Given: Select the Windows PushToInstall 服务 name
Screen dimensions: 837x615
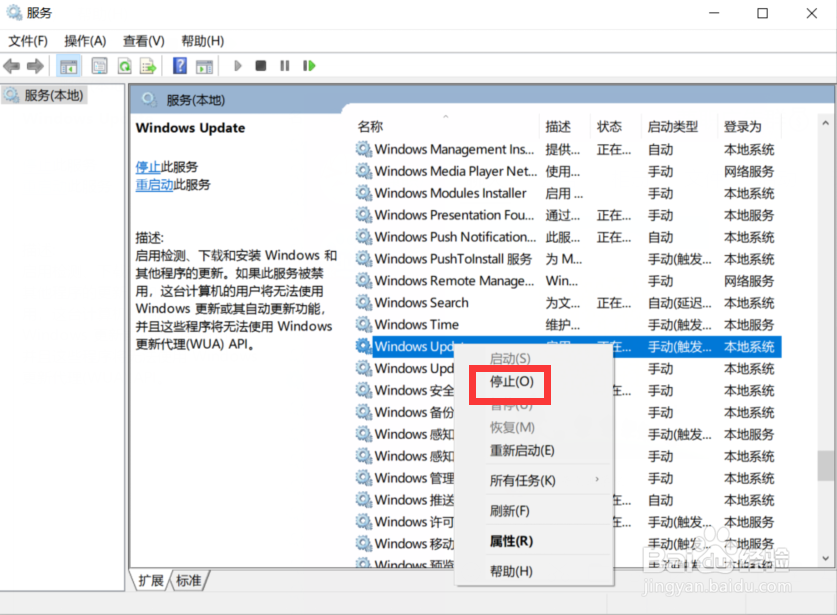Looking at the screenshot, I should (453, 258).
